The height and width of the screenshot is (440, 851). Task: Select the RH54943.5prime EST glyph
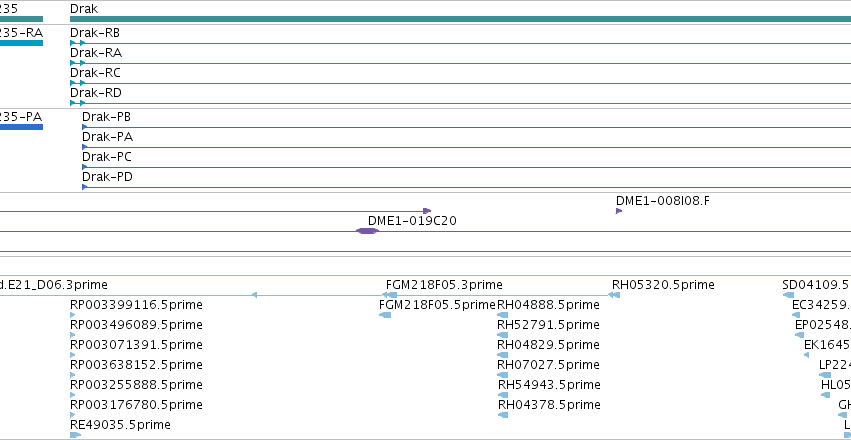coord(503,395)
